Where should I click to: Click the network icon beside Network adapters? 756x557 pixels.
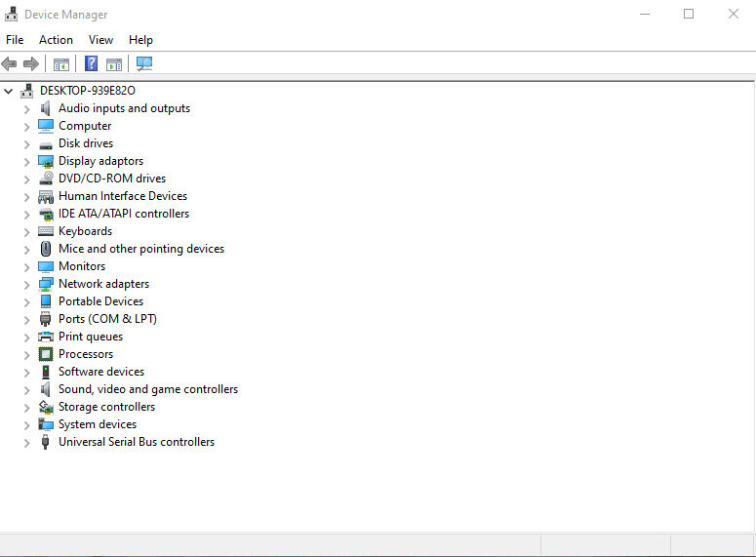[x=46, y=284]
